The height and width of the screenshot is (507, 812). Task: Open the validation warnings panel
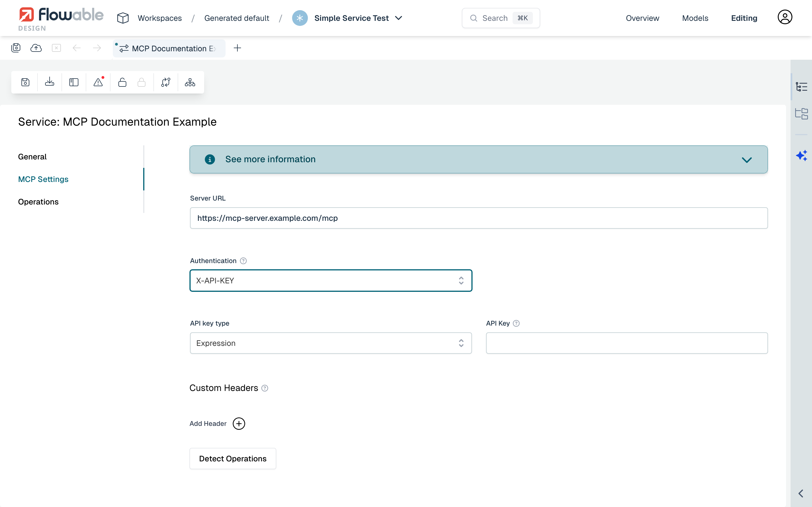[x=98, y=82]
